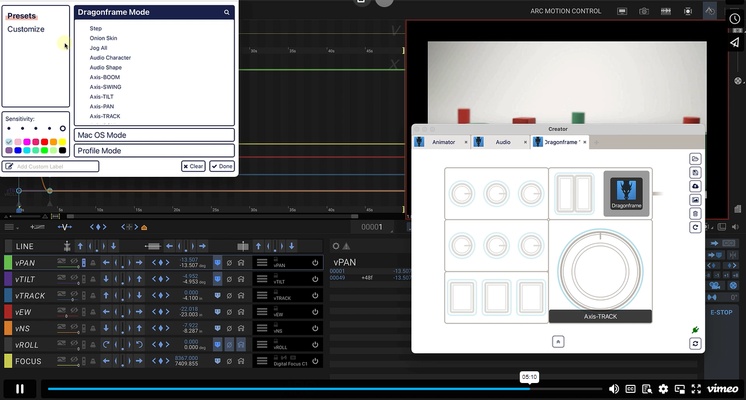Click Vimeo fullscreen icon

(x=696, y=389)
